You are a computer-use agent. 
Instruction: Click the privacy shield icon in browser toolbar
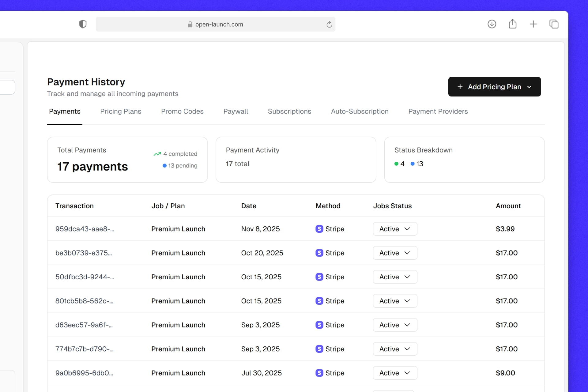tap(83, 24)
